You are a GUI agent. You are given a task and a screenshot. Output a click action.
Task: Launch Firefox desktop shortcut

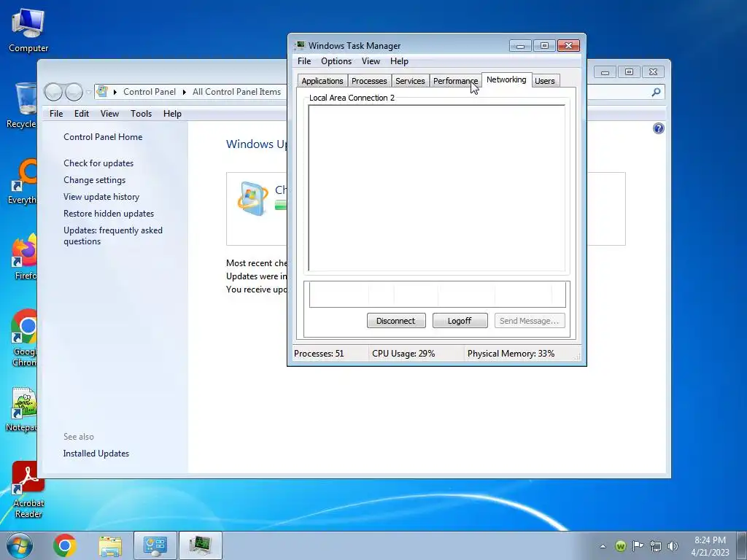click(24, 256)
